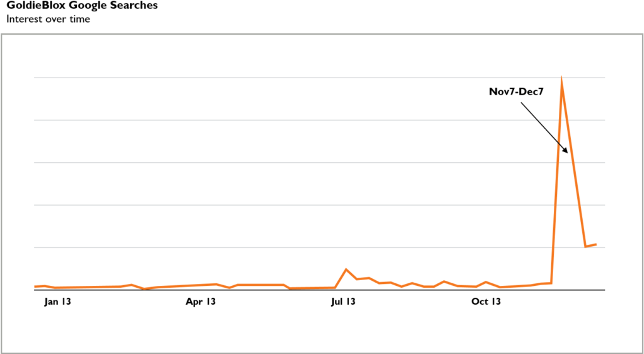Image resolution: width=644 pixels, height=354 pixels.
Task: Click the small July bump on the line
Action: pyautogui.click(x=346, y=269)
